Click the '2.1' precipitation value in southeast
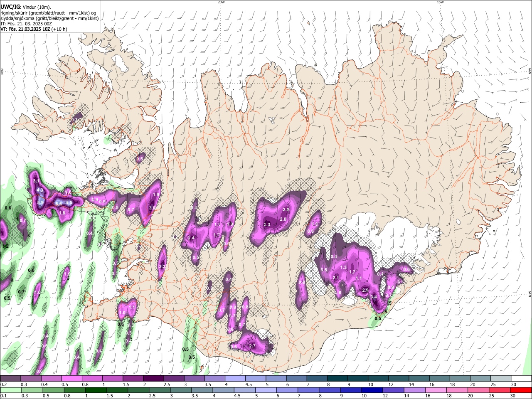 (336, 278)
